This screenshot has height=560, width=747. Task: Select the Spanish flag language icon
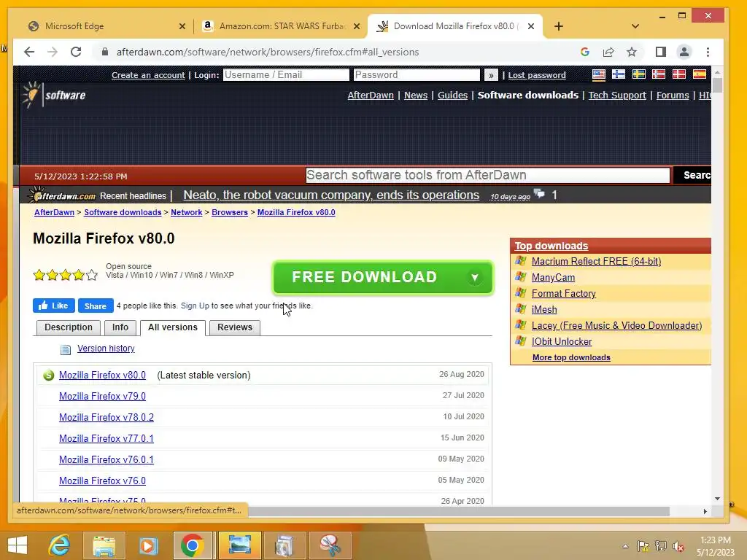coord(700,74)
